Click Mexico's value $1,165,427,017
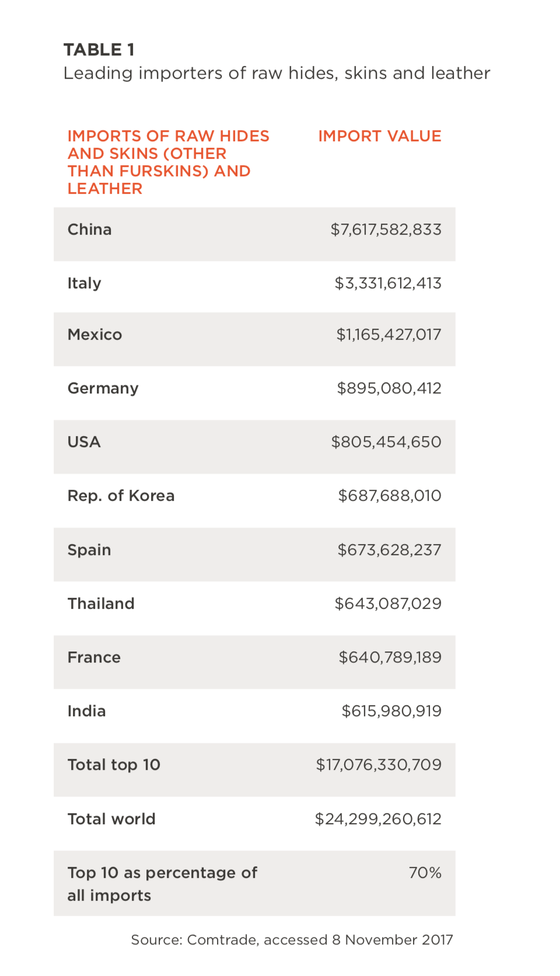This screenshot has width=560, height=976. pyautogui.click(x=388, y=334)
